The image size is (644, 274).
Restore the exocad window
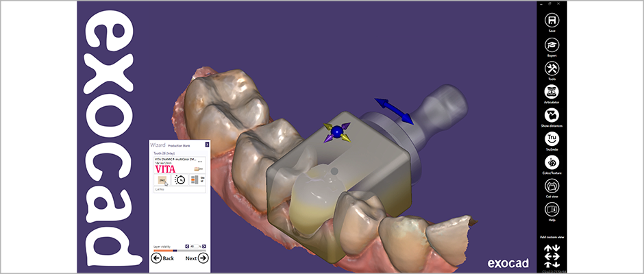tap(549, 3)
